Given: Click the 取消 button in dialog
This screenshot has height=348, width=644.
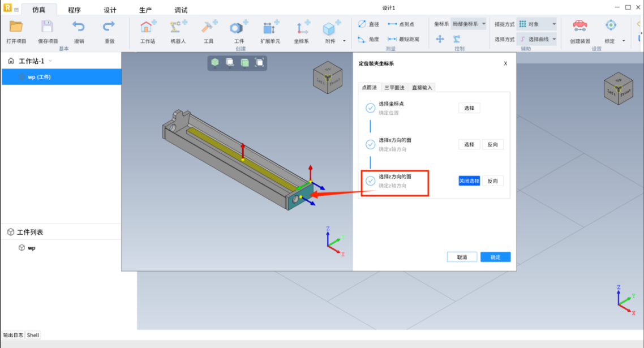Looking at the screenshot, I should point(462,257).
